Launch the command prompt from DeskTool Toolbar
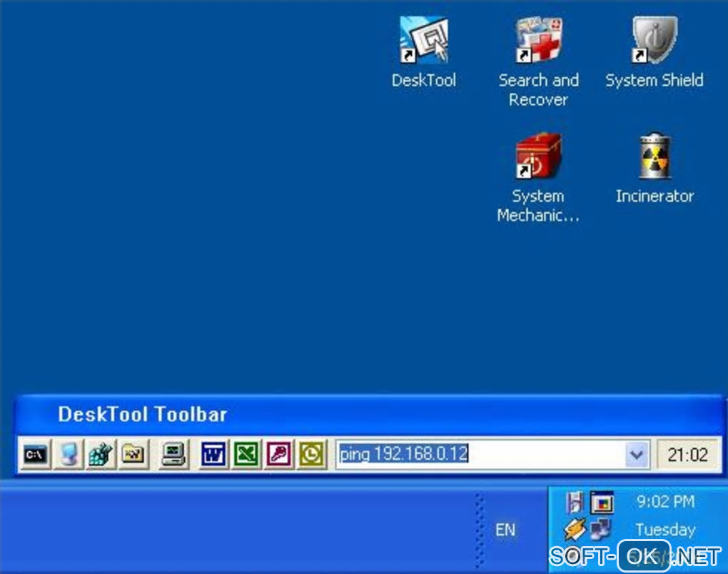728x574 pixels. click(36, 455)
